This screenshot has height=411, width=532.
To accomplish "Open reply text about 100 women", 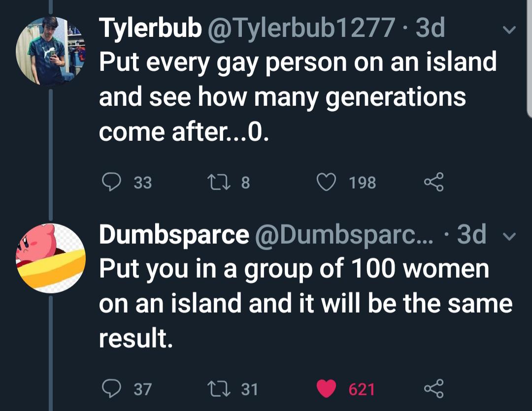I will pyautogui.click(x=305, y=303).
